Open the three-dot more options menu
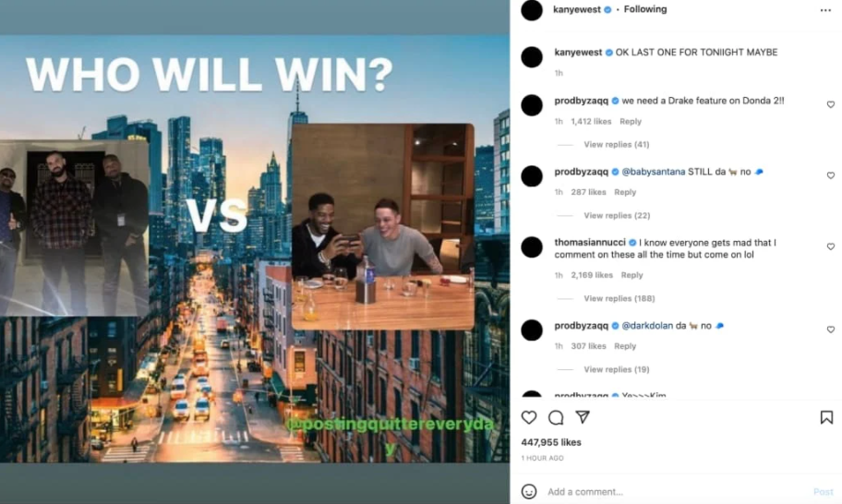Screen dimensions: 842x504 point(825,10)
